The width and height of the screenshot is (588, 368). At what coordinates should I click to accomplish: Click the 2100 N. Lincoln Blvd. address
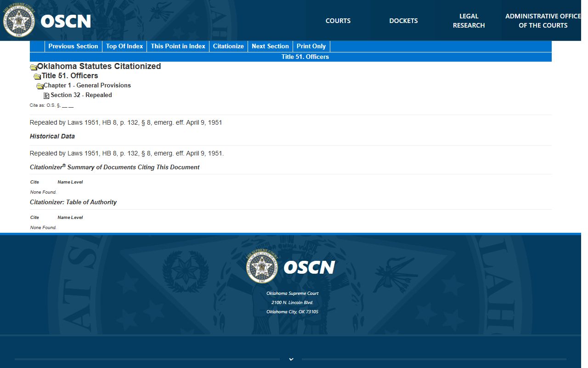coord(292,303)
